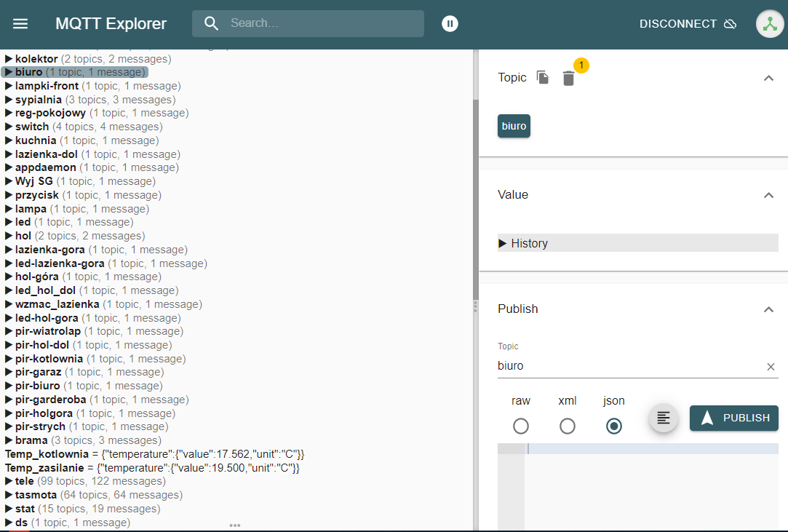Click the PUBLISH button

pos(733,418)
